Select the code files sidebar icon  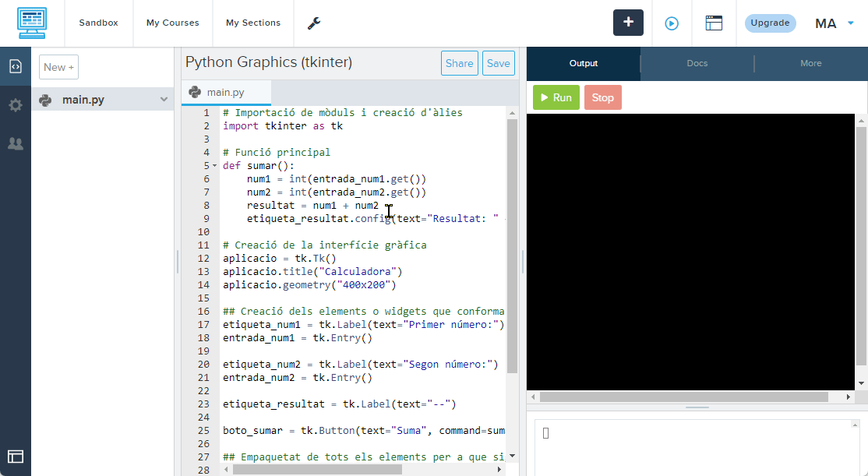click(16, 66)
